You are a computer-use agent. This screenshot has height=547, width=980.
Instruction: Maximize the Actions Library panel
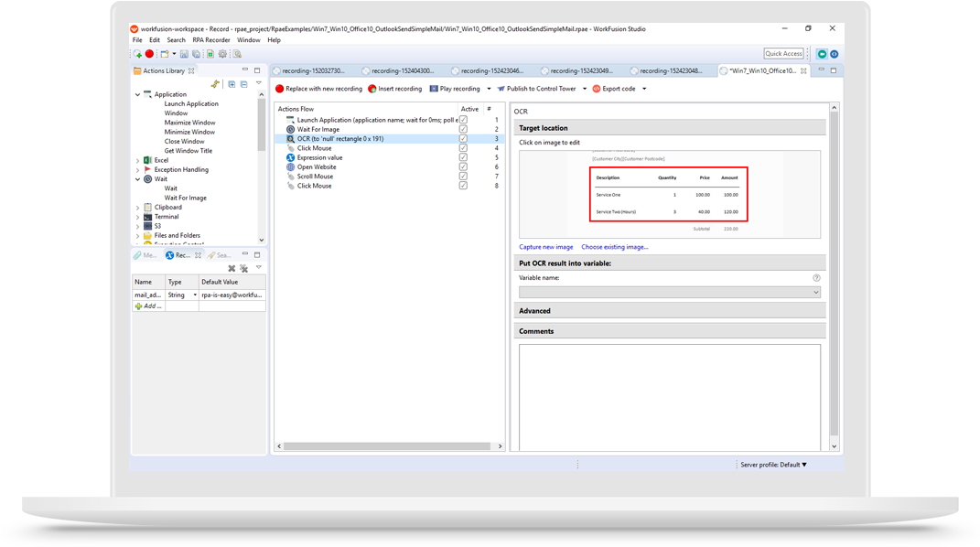257,70
